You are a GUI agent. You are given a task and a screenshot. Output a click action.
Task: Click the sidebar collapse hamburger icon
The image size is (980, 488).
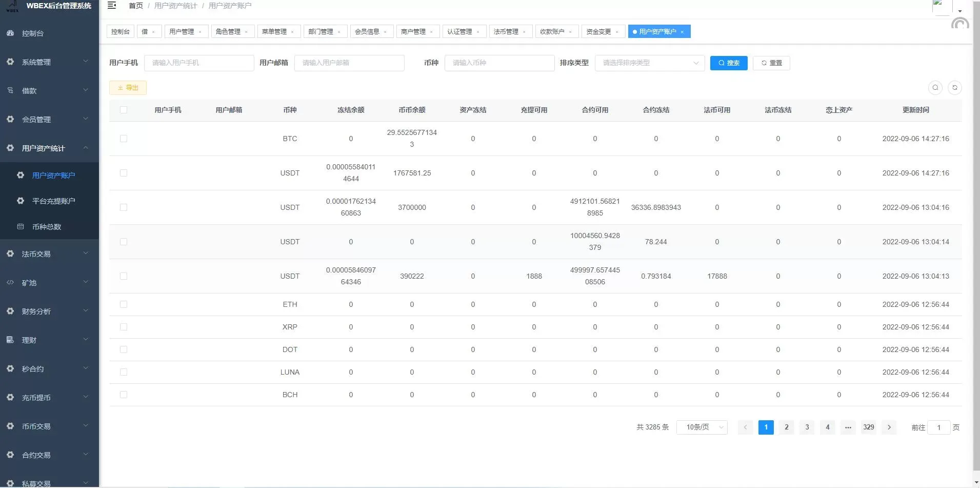pos(112,6)
